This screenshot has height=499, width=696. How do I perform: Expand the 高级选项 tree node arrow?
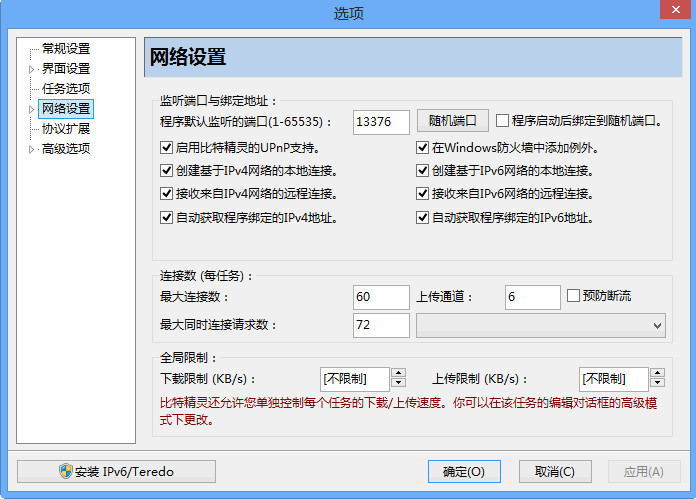31,149
